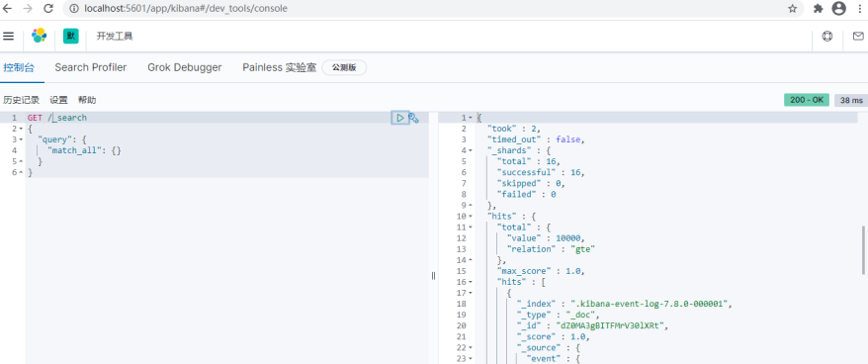This screenshot has width=868, height=364.
Task: Go back with the browser back arrow
Action: pos(8,8)
